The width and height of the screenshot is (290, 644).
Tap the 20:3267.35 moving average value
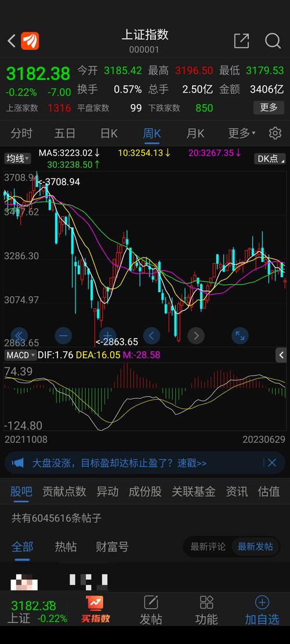(x=215, y=153)
